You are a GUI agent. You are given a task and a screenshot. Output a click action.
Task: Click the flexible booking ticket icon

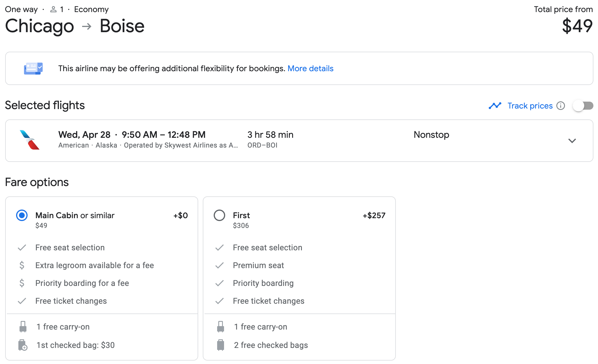coord(33,69)
